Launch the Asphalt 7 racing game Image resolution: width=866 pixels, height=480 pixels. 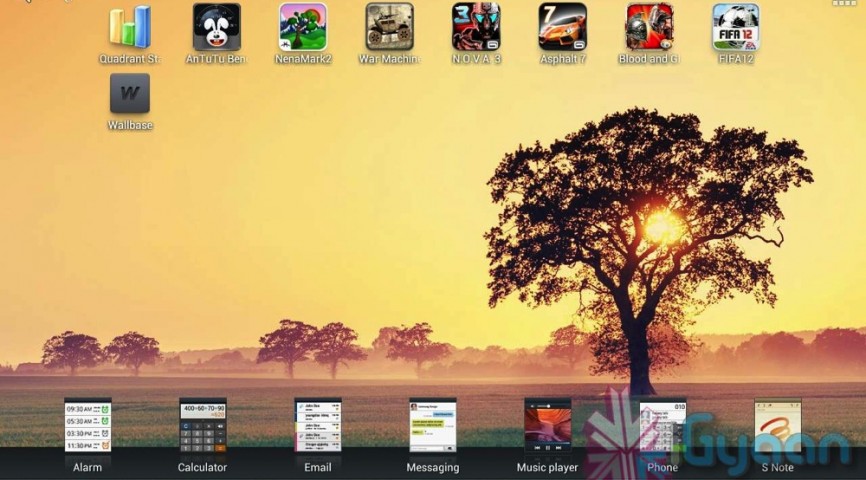[562, 28]
